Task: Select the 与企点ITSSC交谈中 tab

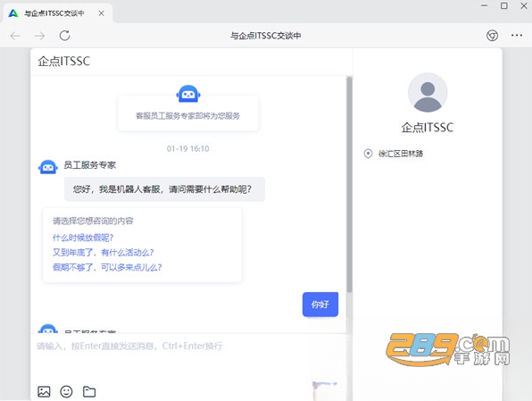Action: pyautogui.click(x=58, y=13)
